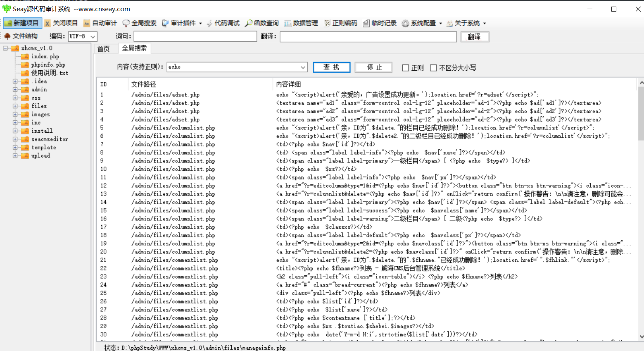Screen dimensions: 644x351
Task: Expand the .idea folder node
Action: (15, 81)
